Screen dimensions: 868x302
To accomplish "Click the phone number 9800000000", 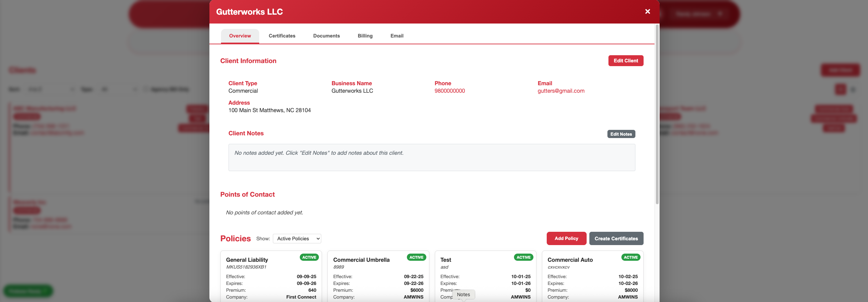I will (449, 91).
